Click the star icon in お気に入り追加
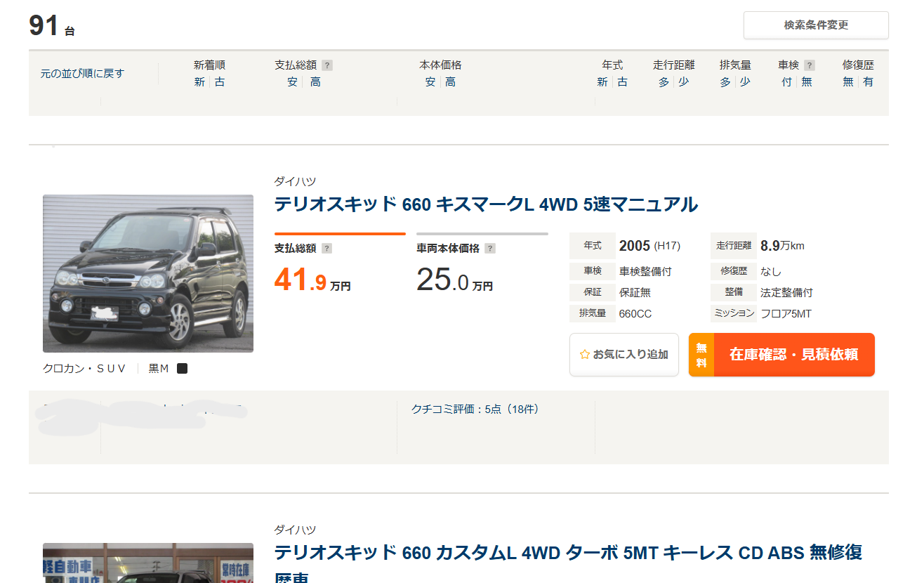This screenshot has height=583, width=924. coord(584,355)
